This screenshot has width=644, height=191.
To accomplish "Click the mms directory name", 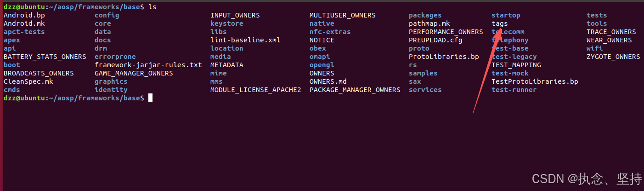I will click(216, 81).
